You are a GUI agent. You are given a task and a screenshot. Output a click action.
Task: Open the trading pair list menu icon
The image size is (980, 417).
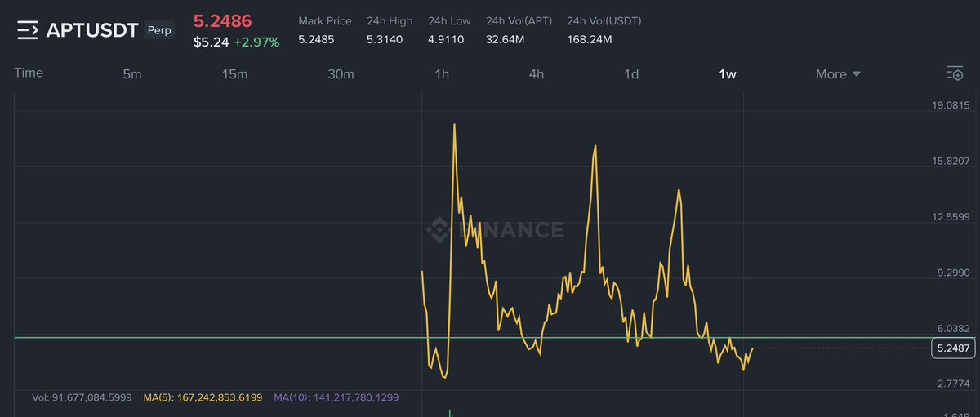tap(27, 31)
